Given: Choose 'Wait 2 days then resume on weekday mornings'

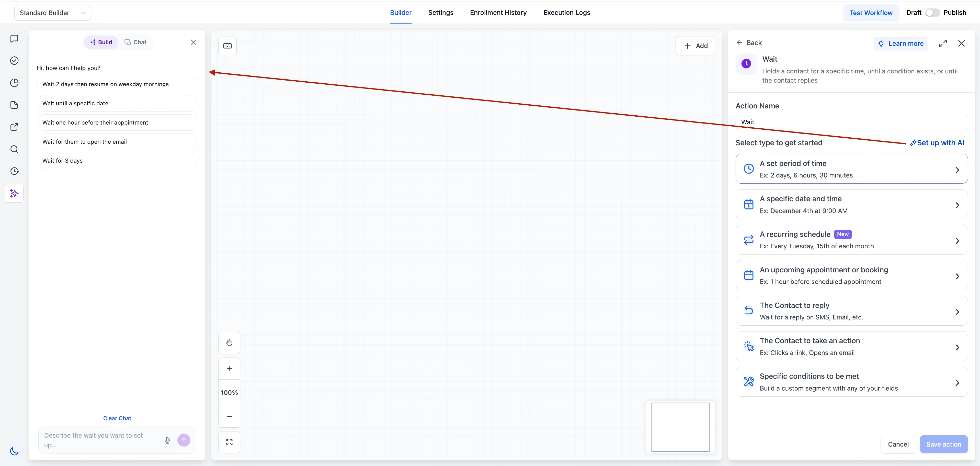Looking at the screenshot, I should [117, 84].
